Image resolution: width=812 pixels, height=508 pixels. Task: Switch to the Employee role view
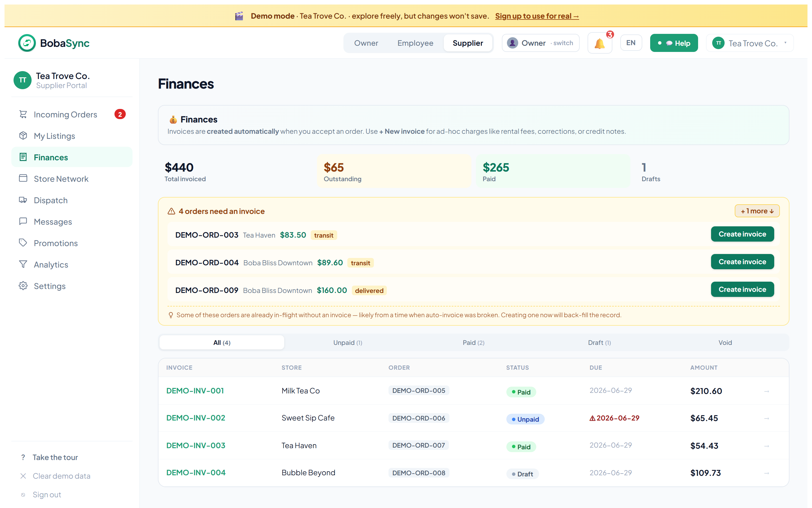point(415,43)
